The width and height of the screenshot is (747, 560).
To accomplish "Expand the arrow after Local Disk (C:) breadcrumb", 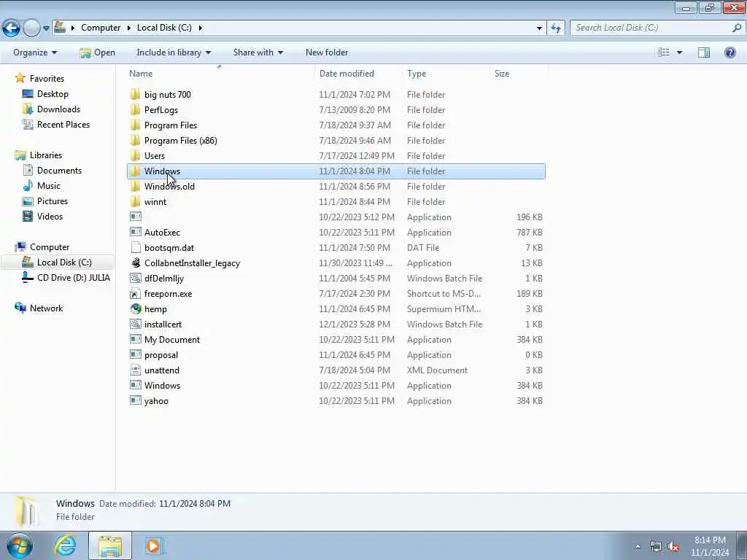I will [x=200, y=28].
